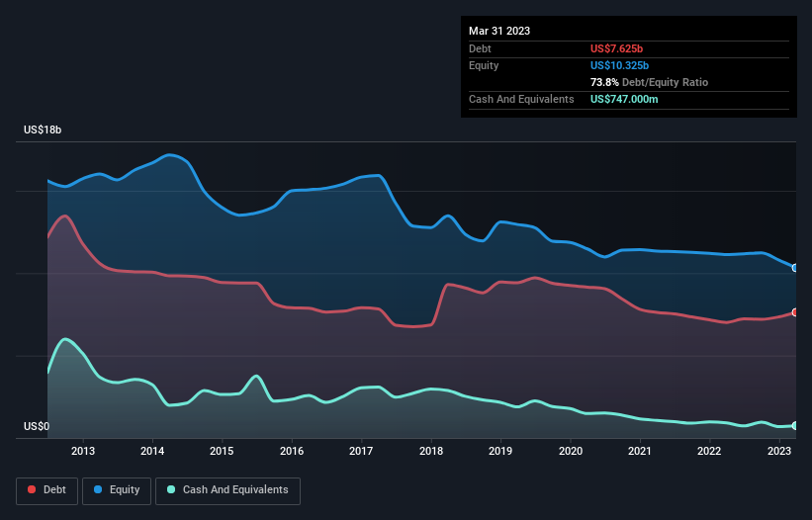Select the Debt endpoint marker at 2023

(x=795, y=312)
